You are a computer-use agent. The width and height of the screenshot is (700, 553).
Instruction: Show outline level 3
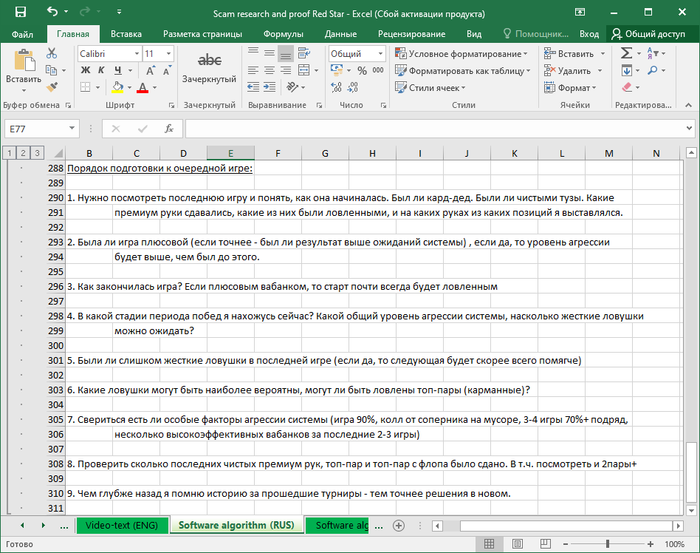[37, 153]
